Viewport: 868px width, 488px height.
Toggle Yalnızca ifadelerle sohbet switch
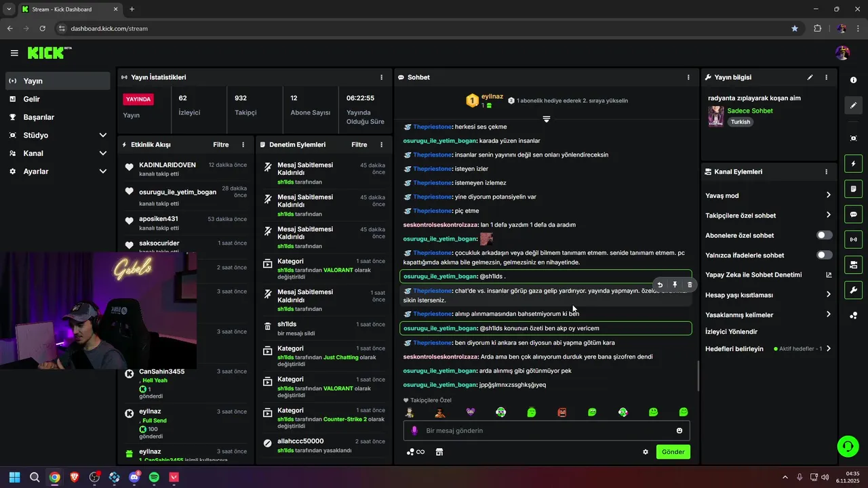click(x=825, y=255)
